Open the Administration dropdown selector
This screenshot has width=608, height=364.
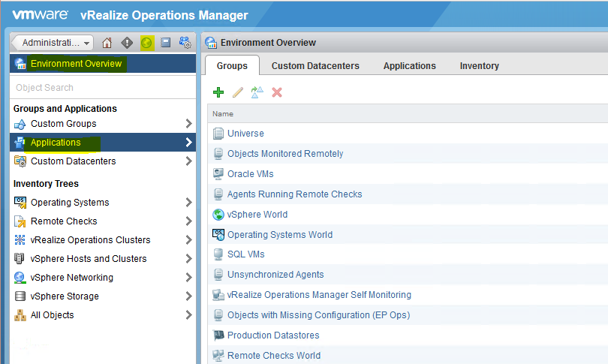click(x=53, y=43)
